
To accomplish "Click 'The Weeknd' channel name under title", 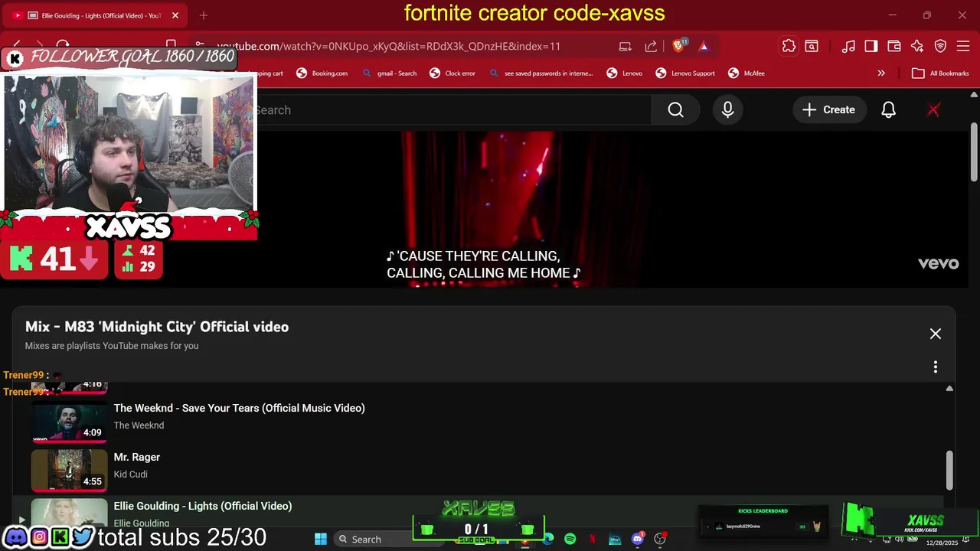I will 139,425.
